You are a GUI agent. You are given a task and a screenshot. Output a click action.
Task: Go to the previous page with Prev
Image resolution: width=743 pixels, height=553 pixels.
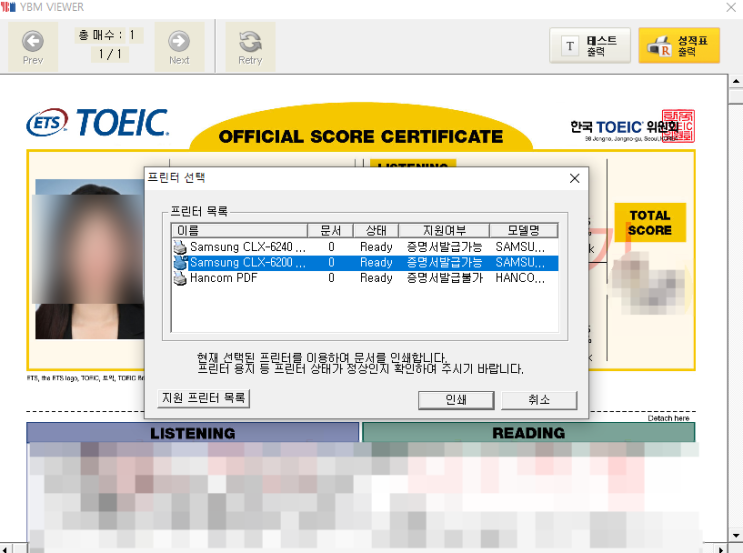click(x=33, y=47)
